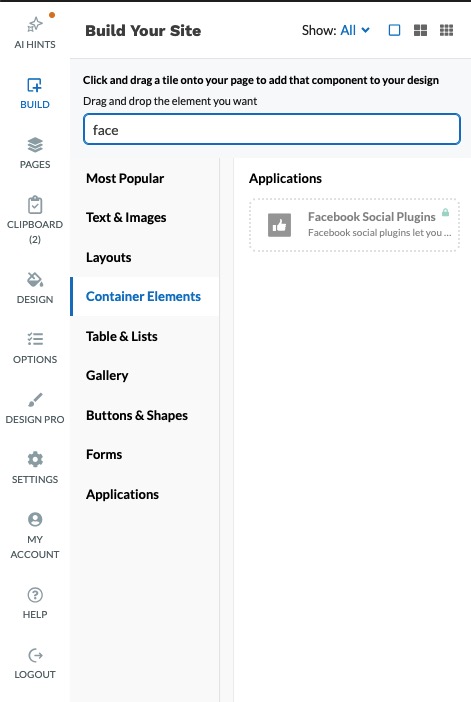
Task: Click the Help question mark icon
Action: 35,595
